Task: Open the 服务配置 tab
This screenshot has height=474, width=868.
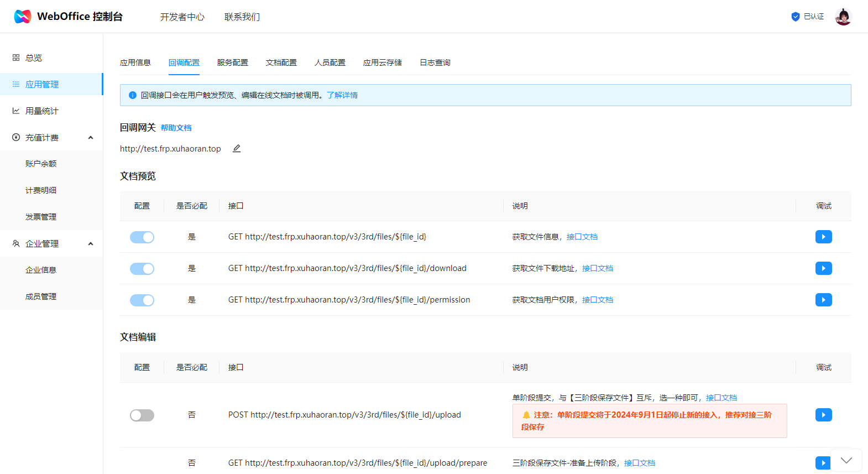Action: pos(233,62)
